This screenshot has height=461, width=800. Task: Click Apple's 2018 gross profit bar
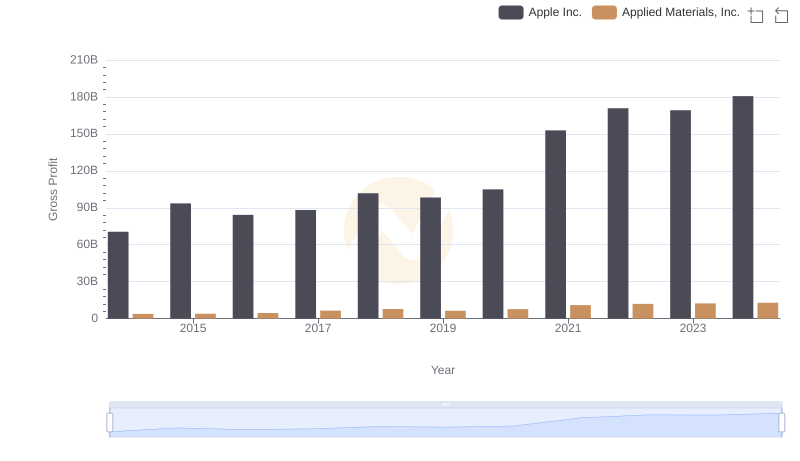(x=368, y=256)
